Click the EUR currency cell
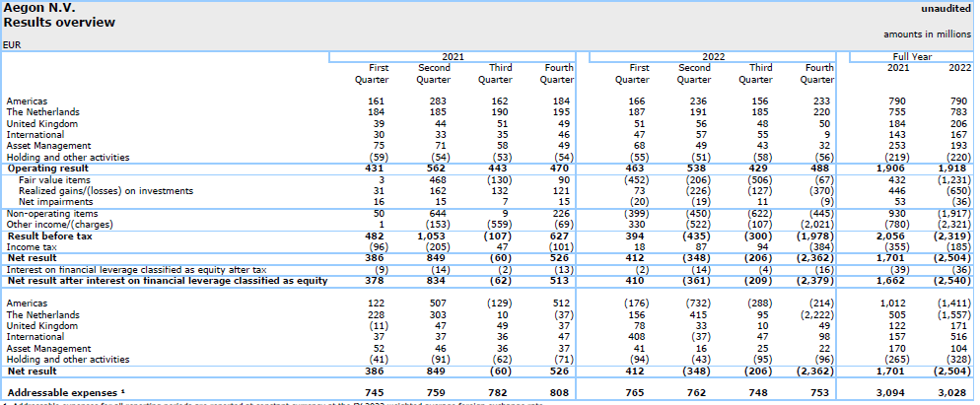The width and height of the screenshot is (980, 405). coord(13,45)
